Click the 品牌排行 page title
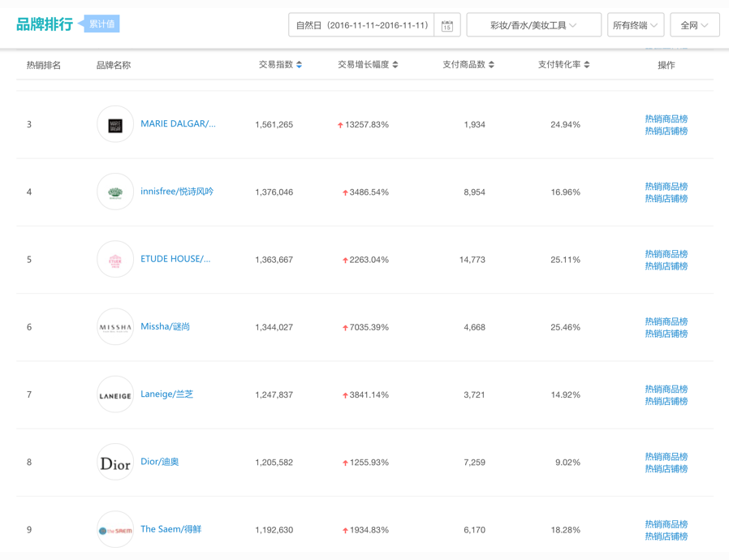 click(45, 24)
